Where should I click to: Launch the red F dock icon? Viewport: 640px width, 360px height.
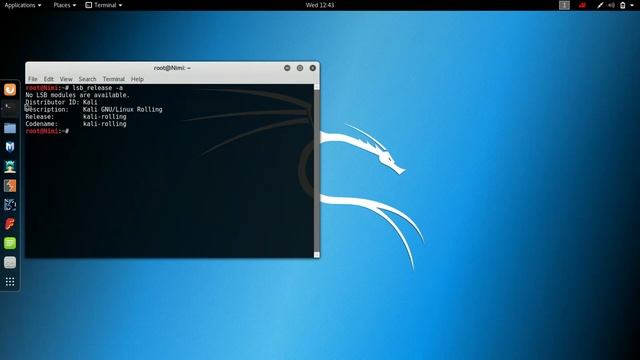click(x=10, y=224)
